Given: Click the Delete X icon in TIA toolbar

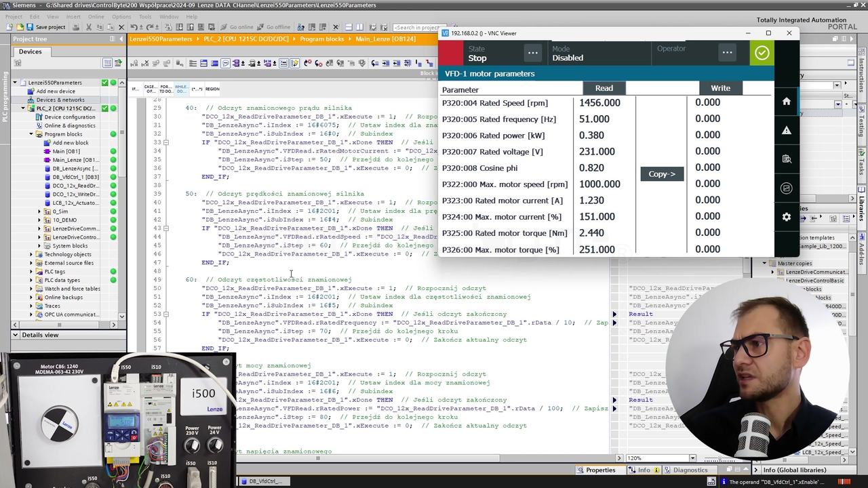Looking at the screenshot, I should click(121, 27).
